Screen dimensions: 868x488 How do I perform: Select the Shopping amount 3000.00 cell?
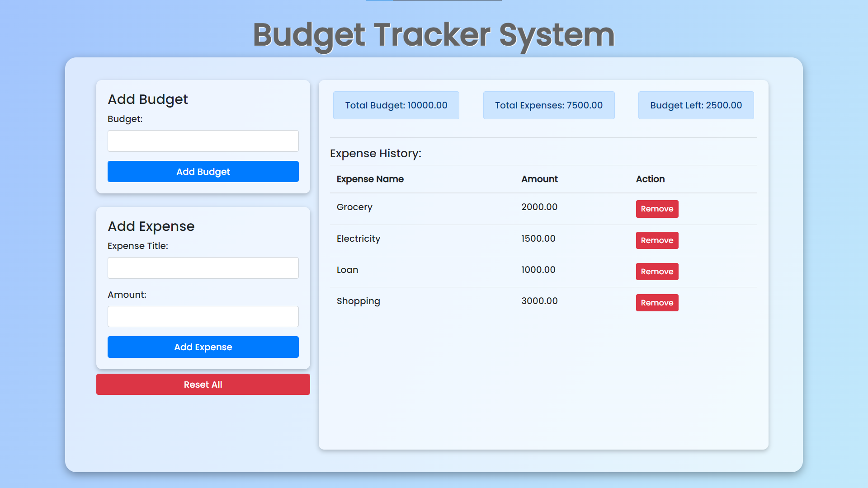pos(539,301)
